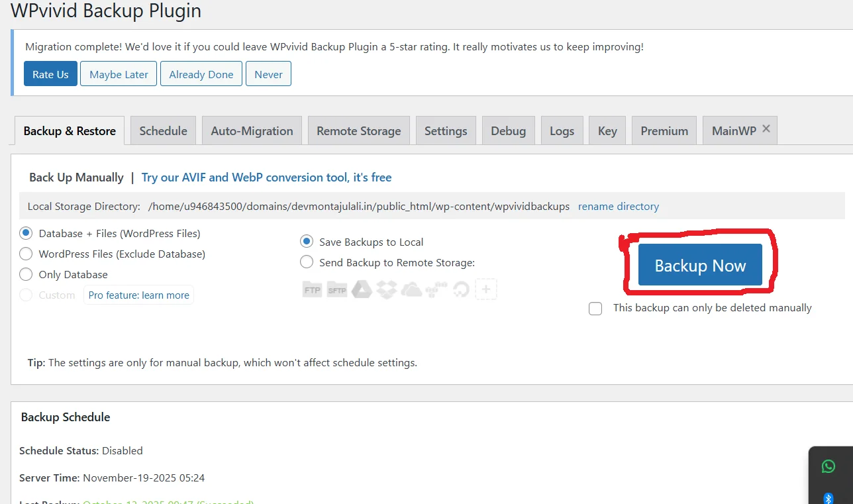The height and width of the screenshot is (504, 853).
Task: Open the Auto-Migration tab
Action: (252, 130)
